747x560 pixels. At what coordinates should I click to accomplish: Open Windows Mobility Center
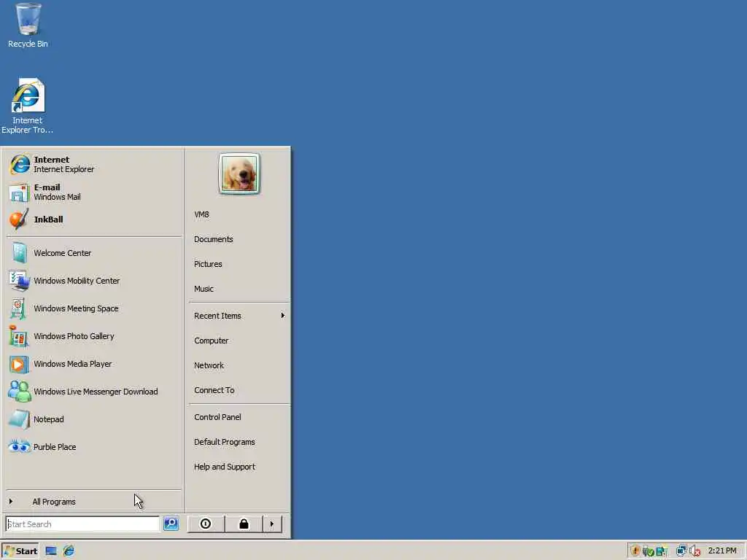click(94, 281)
